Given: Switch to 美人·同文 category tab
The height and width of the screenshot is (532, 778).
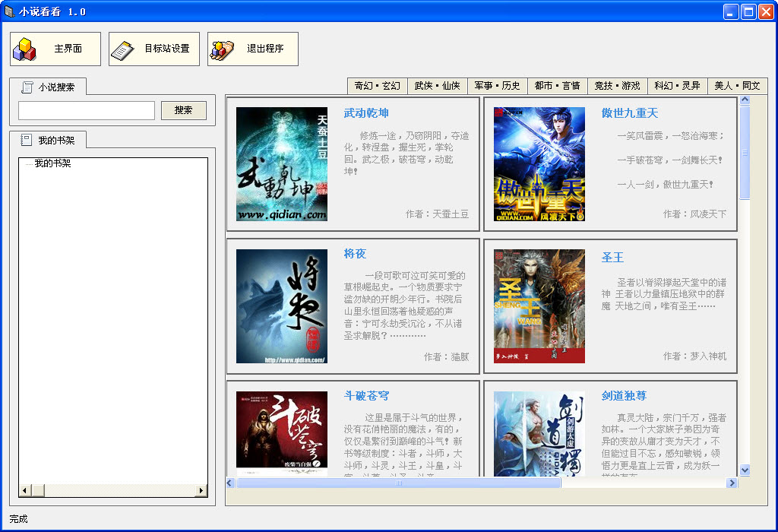Looking at the screenshot, I should pyautogui.click(x=737, y=86).
